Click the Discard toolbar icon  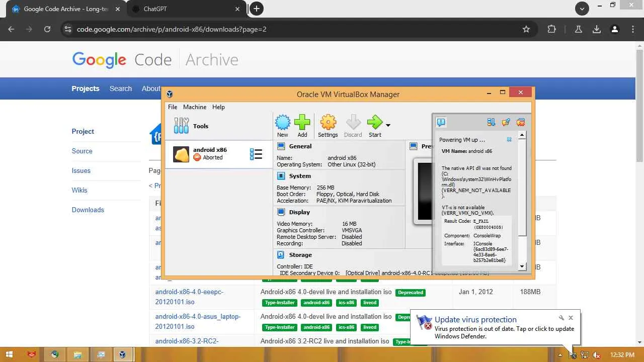tap(353, 122)
